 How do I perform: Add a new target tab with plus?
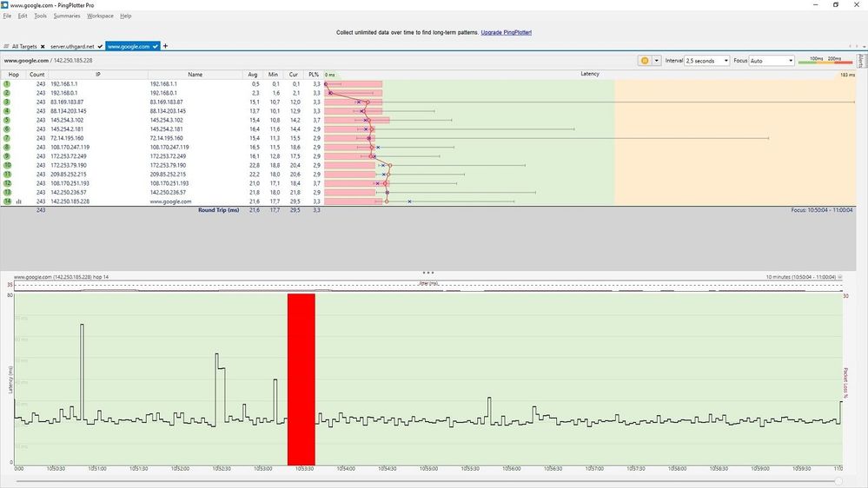(165, 46)
